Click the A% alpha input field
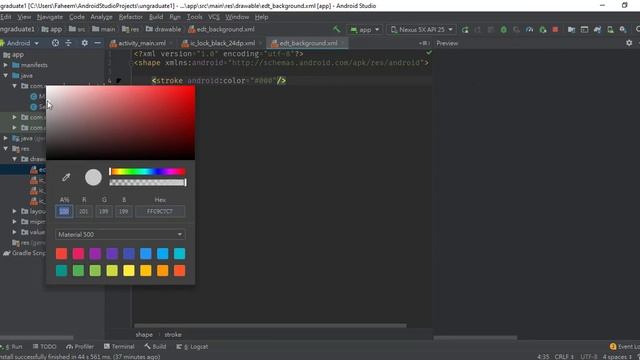The height and width of the screenshot is (360, 640). 64,211
